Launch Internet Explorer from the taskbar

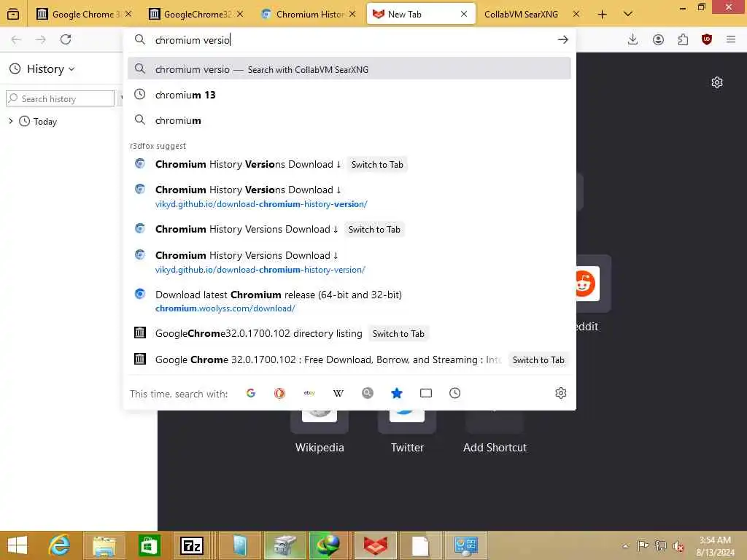(60, 545)
